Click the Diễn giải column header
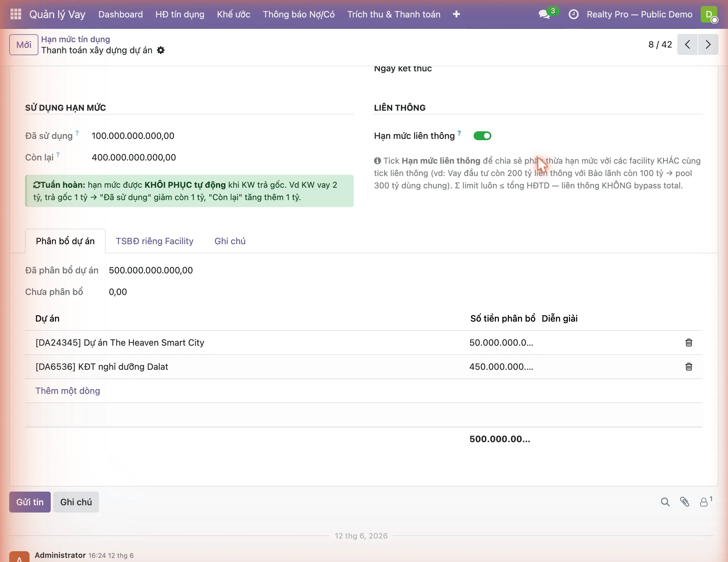Image resolution: width=728 pixels, height=562 pixels. [x=560, y=319]
